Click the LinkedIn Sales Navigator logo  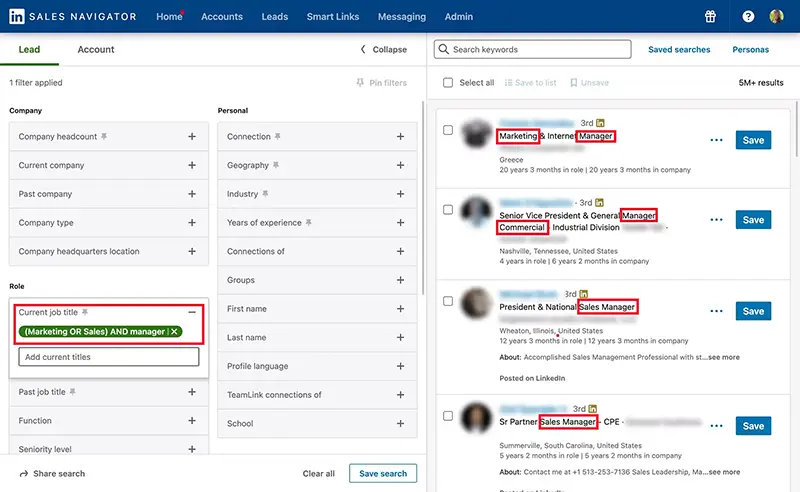click(73, 16)
